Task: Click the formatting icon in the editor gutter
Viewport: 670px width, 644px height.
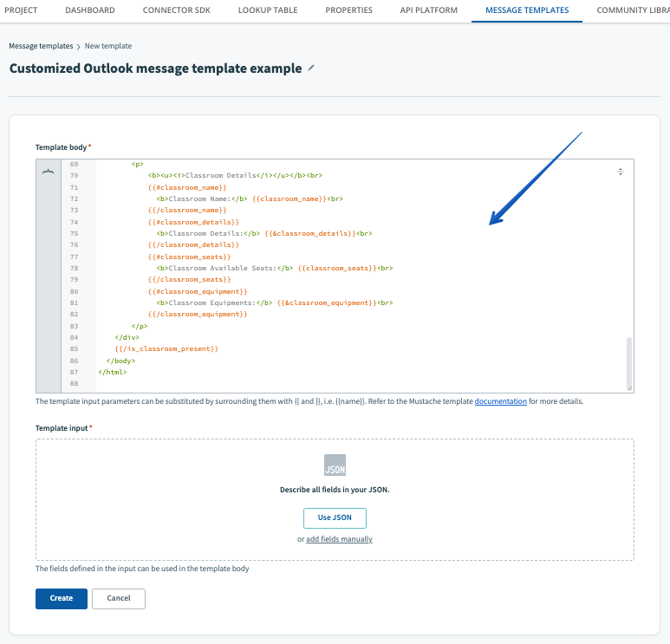Action: click(48, 172)
